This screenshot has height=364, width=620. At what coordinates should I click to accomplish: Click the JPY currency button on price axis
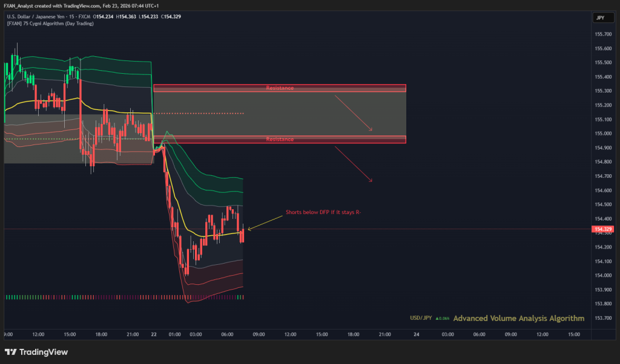[600, 18]
